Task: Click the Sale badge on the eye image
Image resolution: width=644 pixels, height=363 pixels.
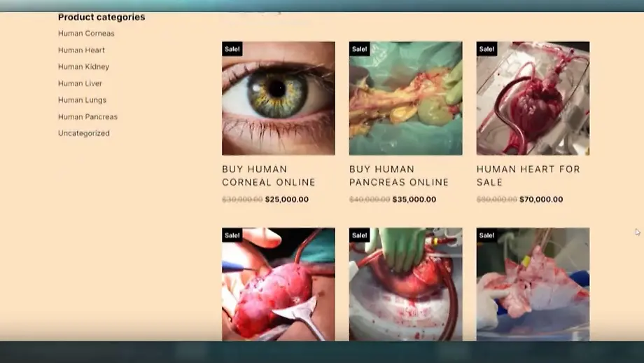Action: tap(232, 49)
